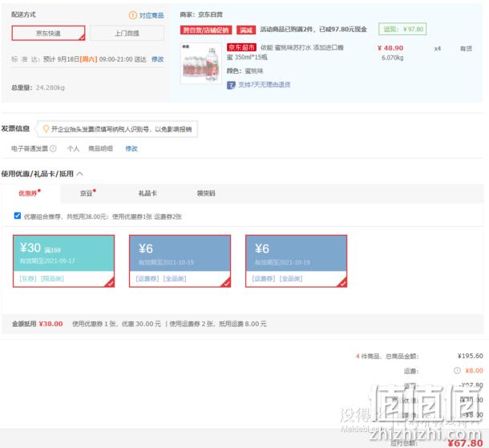Select 上门自提 pickup option
Image resolution: width=489 pixels, height=448 pixels.
pyautogui.click(x=127, y=33)
